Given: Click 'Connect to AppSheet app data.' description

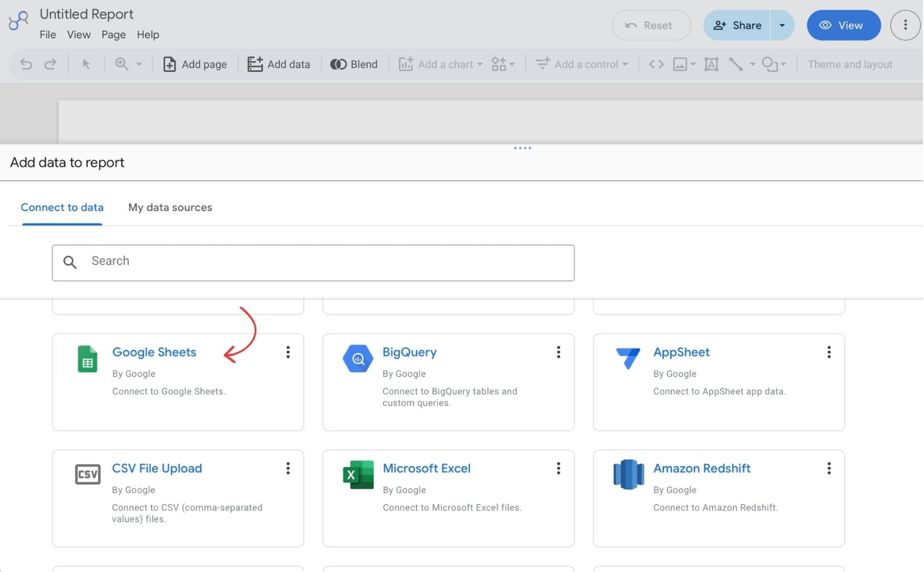Looking at the screenshot, I should click(719, 392).
